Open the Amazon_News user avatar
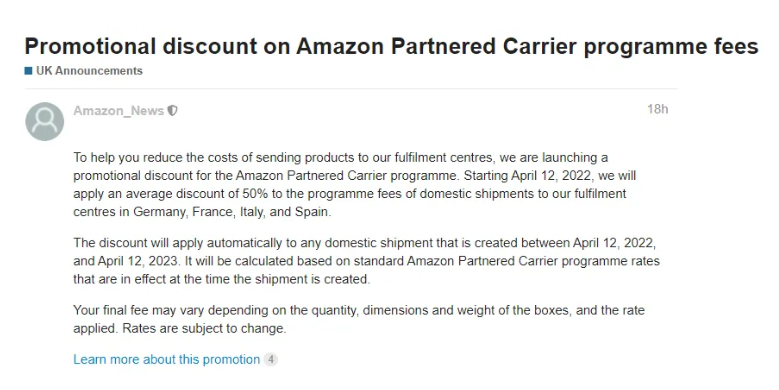The height and width of the screenshot is (390, 779). click(x=45, y=121)
